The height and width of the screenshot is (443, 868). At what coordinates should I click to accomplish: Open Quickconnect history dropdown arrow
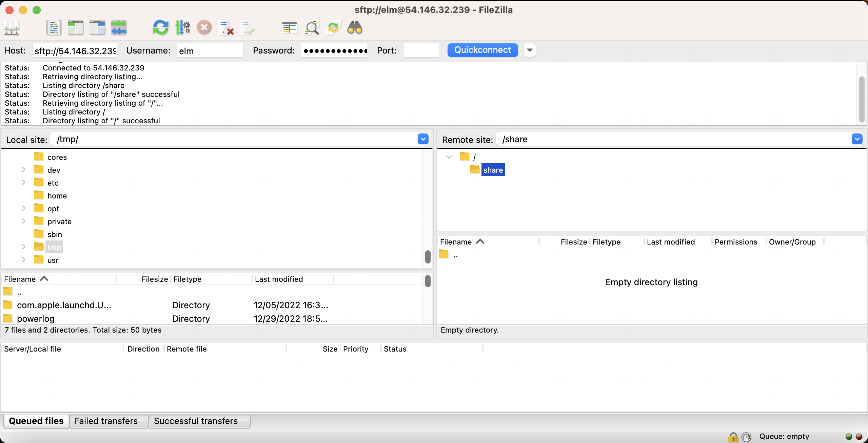click(530, 50)
